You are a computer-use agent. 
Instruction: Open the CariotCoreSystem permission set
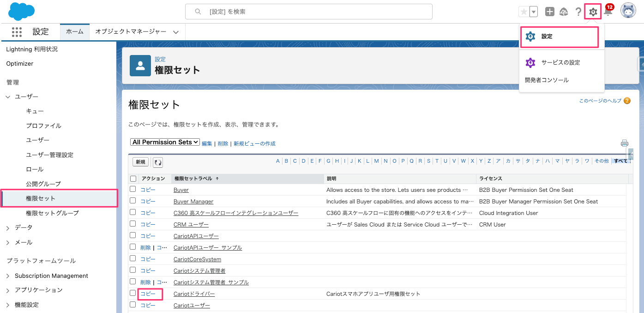click(198, 259)
